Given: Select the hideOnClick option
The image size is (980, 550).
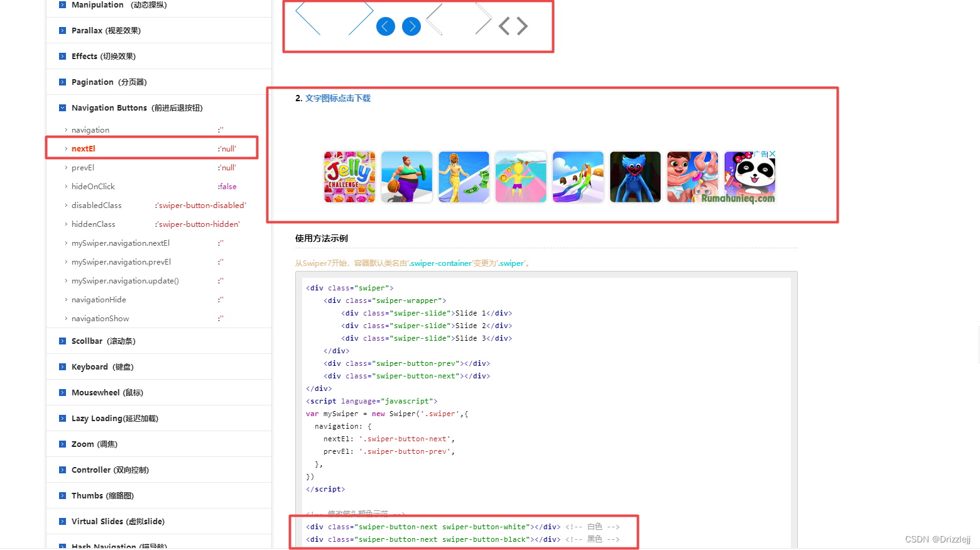Looking at the screenshot, I should coord(93,187).
